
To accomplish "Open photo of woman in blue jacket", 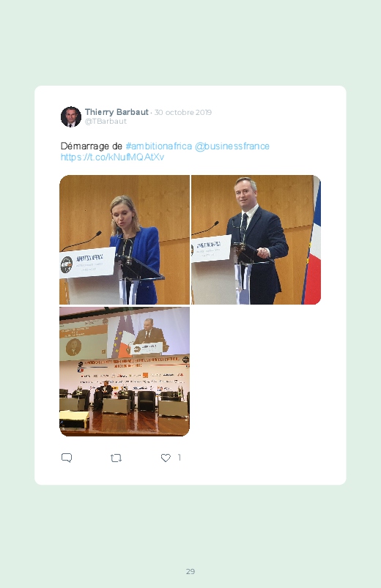I will tap(125, 239).
